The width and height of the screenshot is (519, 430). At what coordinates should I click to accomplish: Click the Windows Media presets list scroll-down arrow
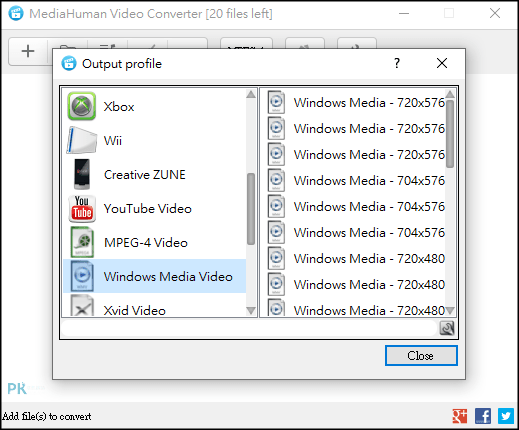click(450, 311)
